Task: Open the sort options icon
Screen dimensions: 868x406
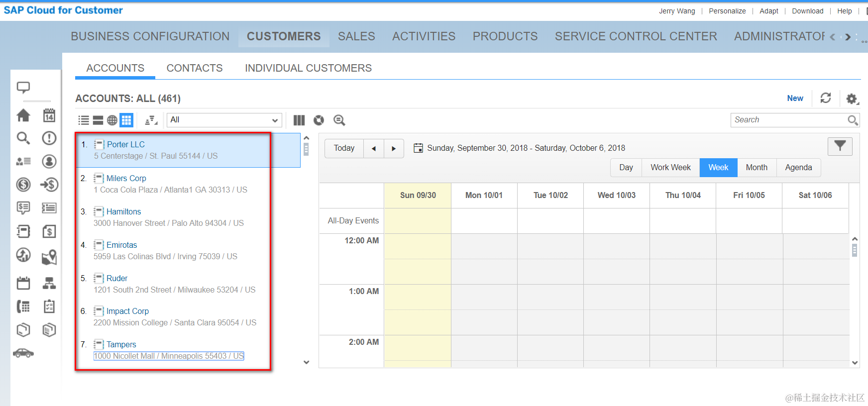Action: pyautogui.click(x=151, y=120)
